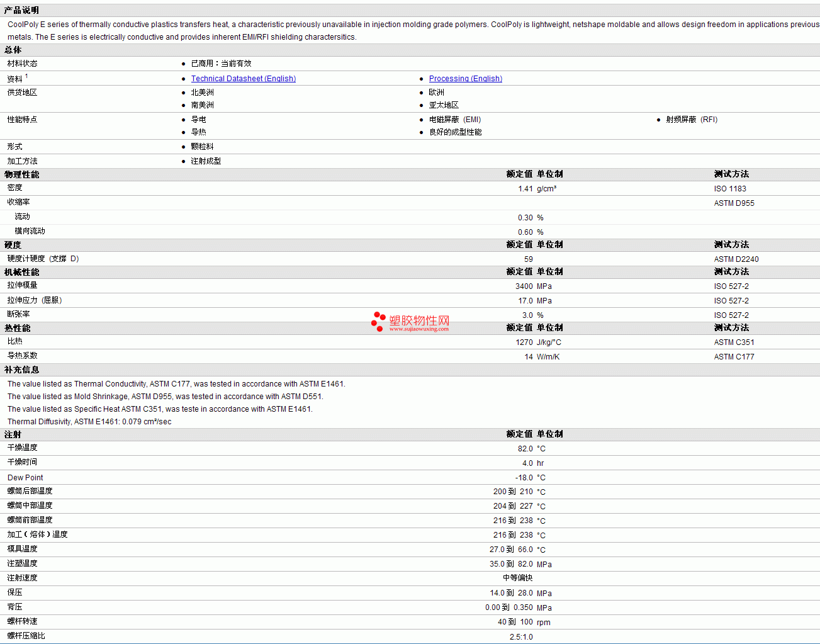Image resolution: width=820 pixels, height=644 pixels.
Task: Click the ASTM D2240 test method
Action: pos(736,259)
